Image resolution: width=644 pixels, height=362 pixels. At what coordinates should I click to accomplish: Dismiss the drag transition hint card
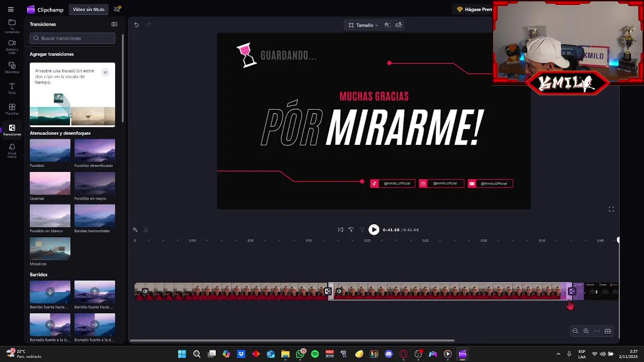(x=105, y=72)
